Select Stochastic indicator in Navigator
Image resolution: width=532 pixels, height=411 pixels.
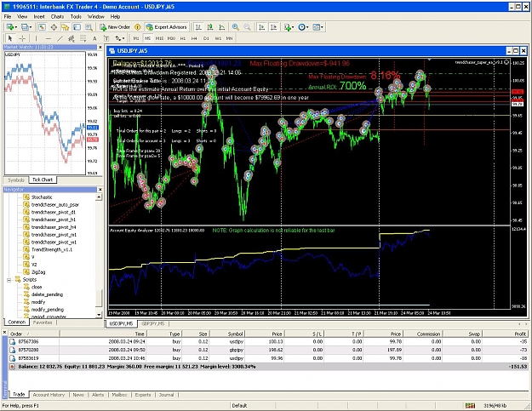42,197
